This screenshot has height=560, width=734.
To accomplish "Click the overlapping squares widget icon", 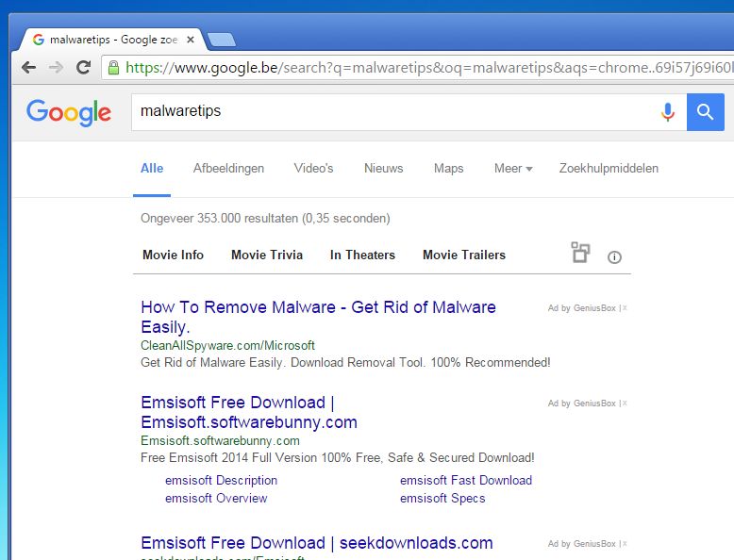I will 580,253.
